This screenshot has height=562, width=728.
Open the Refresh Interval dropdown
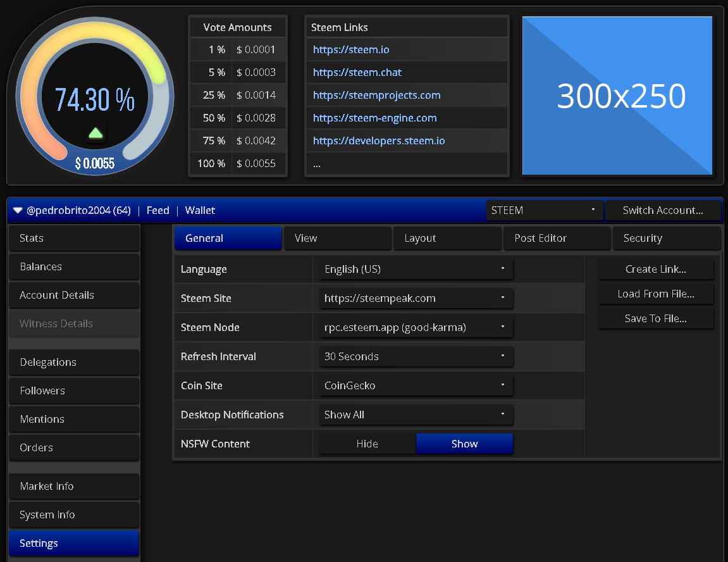[x=416, y=356]
